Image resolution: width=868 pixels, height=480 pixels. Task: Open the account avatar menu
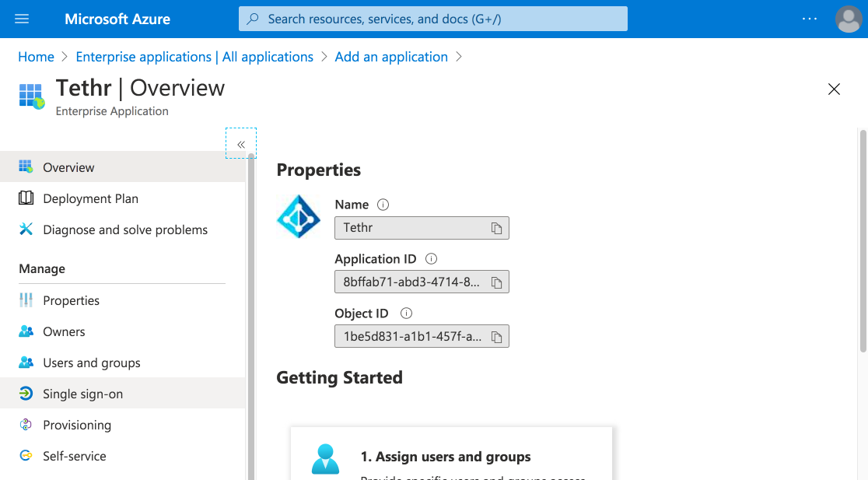click(848, 19)
